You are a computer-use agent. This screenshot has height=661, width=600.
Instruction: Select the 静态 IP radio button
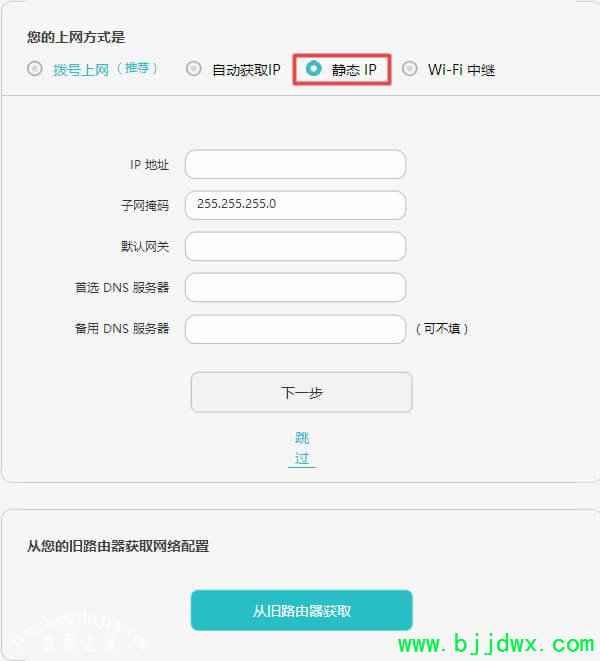pyautogui.click(x=313, y=68)
